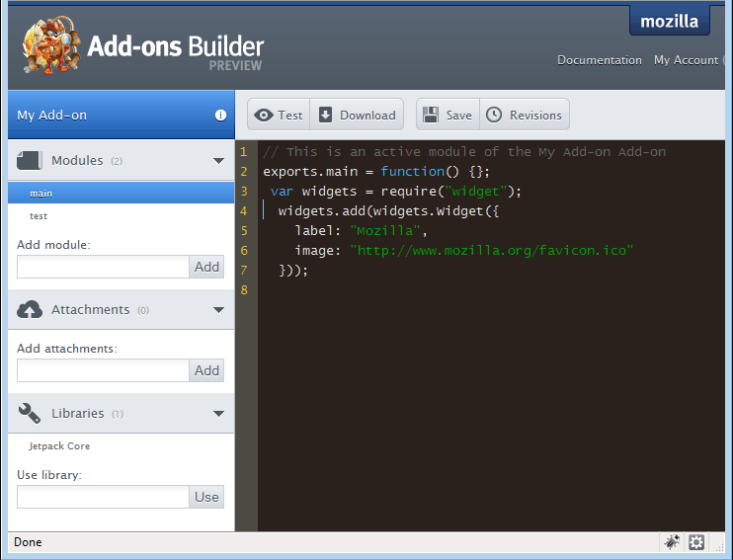Click the comment on code line 1
733x560 pixels.
pyautogui.click(x=464, y=152)
